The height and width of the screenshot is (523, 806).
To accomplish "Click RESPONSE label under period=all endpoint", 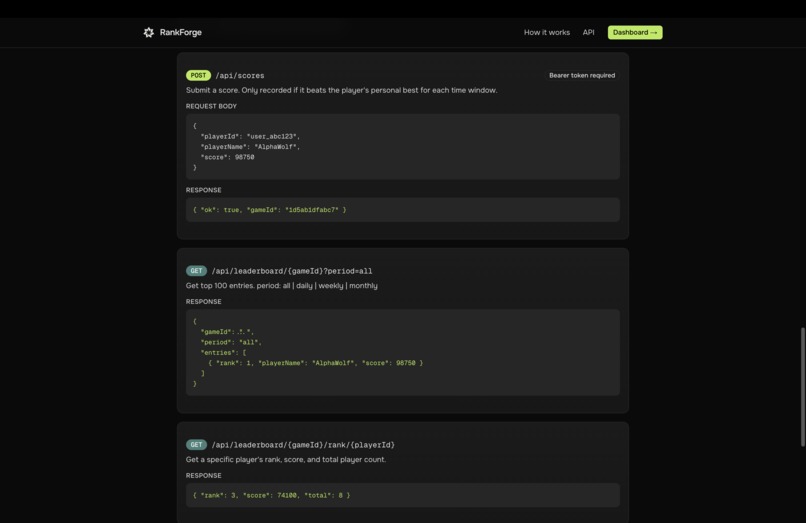I will (204, 301).
